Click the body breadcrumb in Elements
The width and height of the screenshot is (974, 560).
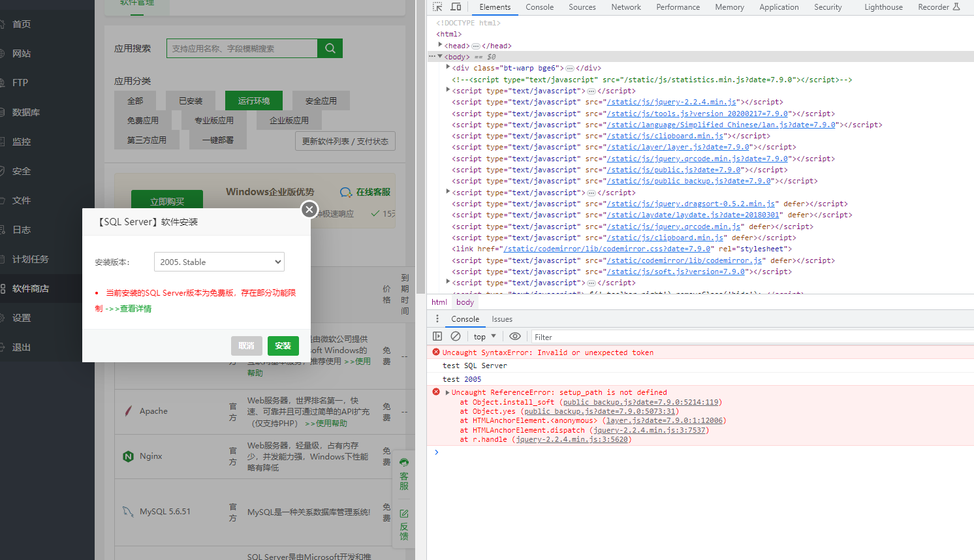coord(465,302)
